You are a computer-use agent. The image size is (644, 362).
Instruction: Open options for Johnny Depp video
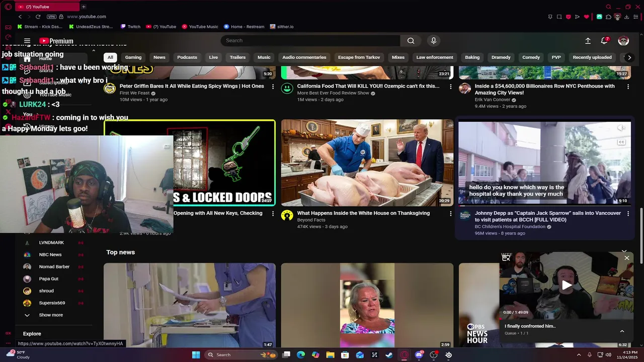point(628,214)
